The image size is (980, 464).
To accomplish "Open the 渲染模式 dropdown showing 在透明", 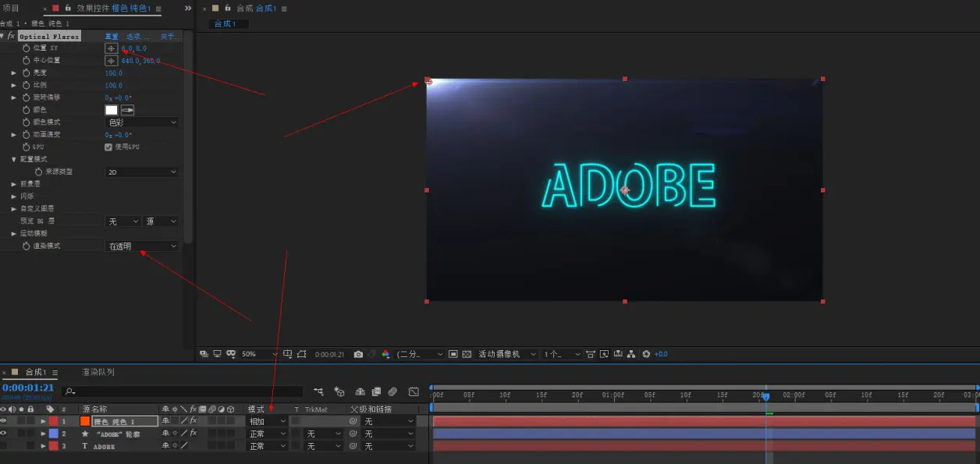I will point(142,246).
